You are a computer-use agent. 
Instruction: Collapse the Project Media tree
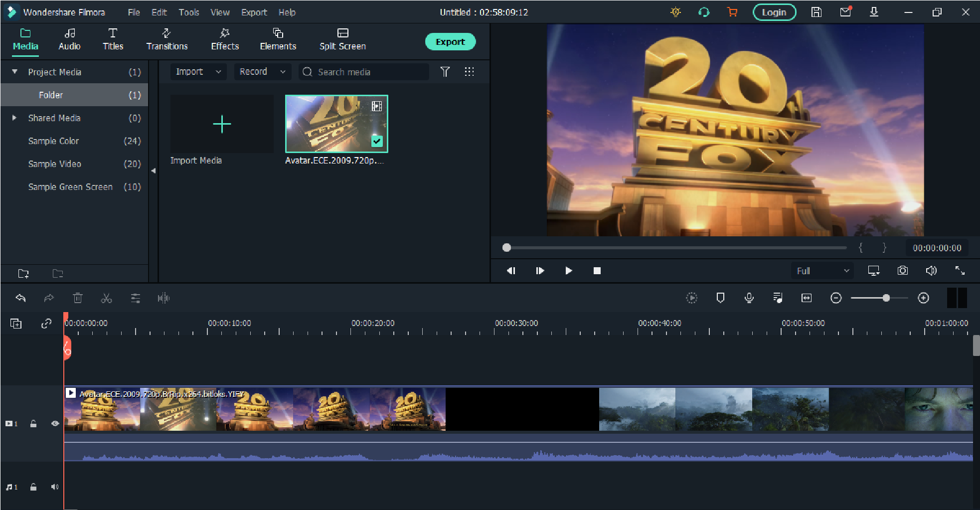[15, 72]
